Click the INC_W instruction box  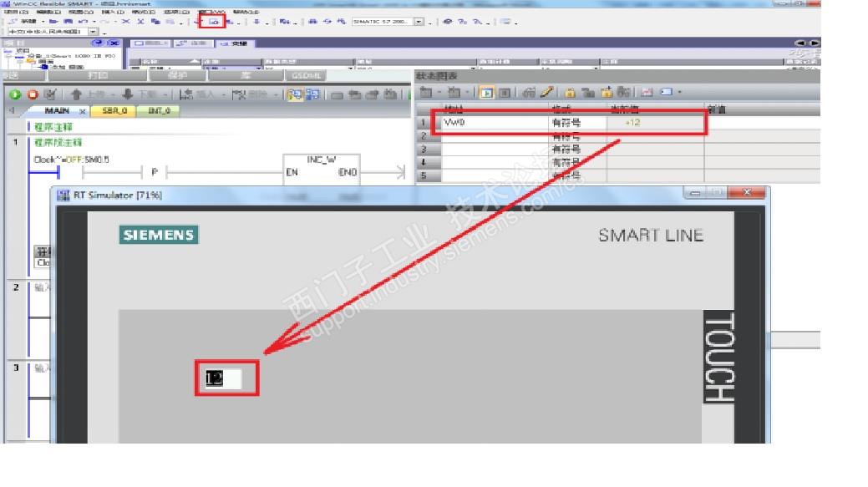322,170
